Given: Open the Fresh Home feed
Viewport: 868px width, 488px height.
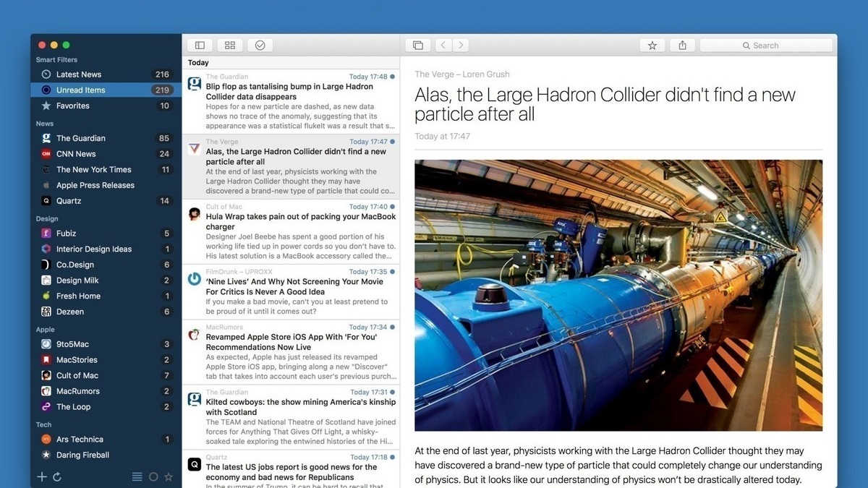Looking at the screenshot, I should coord(106,296).
